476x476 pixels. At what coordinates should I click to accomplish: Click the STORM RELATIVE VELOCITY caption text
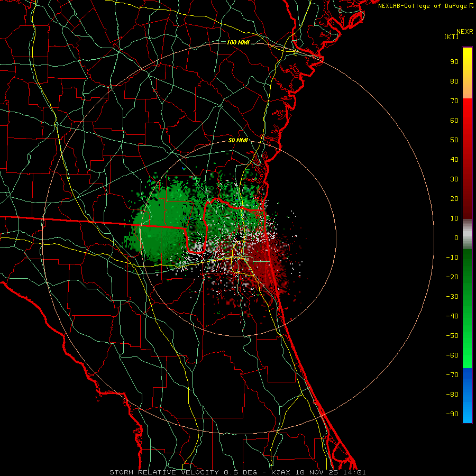pyautogui.click(x=164, y=472)
